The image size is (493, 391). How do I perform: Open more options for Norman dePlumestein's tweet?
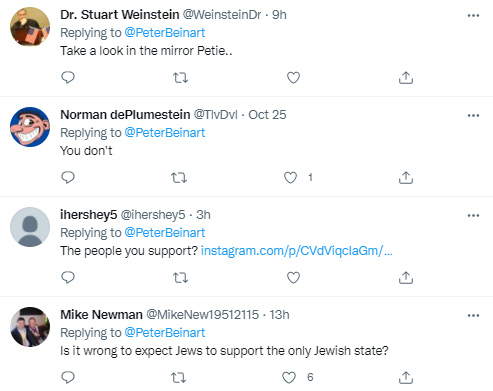point(473,115)
